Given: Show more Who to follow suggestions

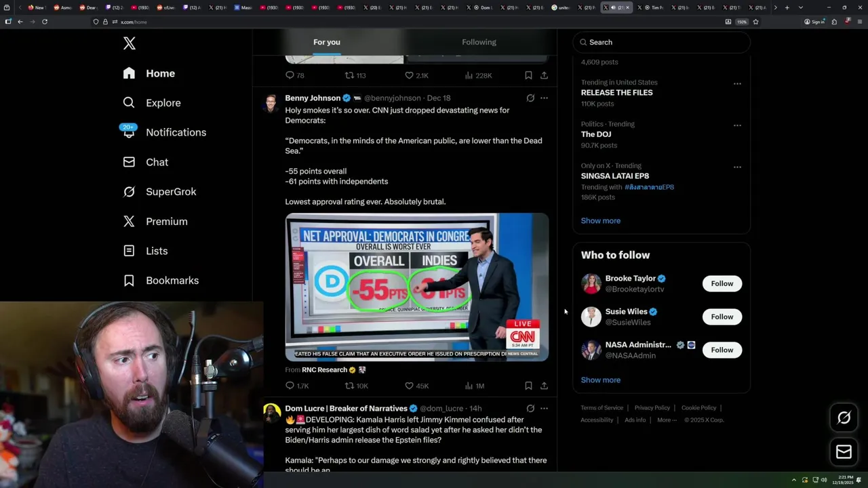Looking at the screenshot, I should (x=600, y=380).
